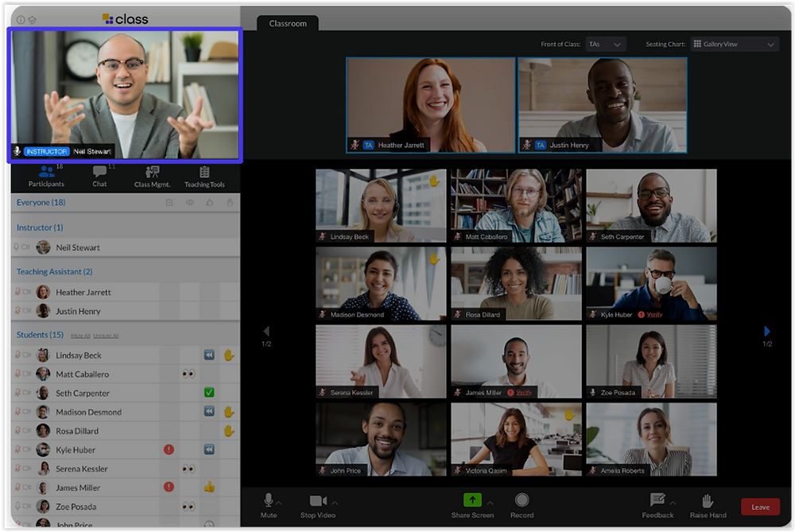This screenshot has height=532, width=795.
Task: Click the Mute microphone icon
Action: [268, 500]
